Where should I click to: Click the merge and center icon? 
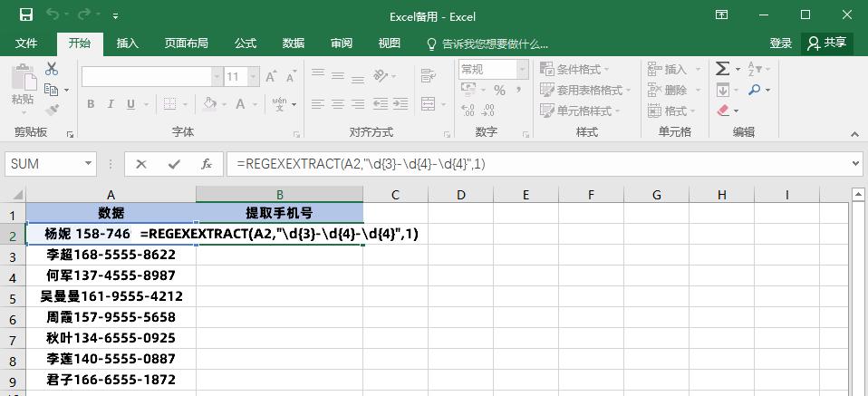click(x=428, y=103)
